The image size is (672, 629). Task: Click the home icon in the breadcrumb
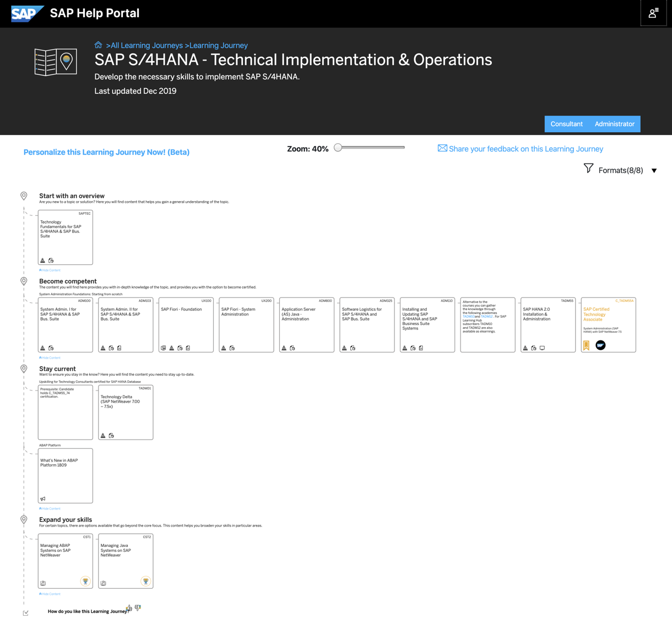[x=98, y=45]
